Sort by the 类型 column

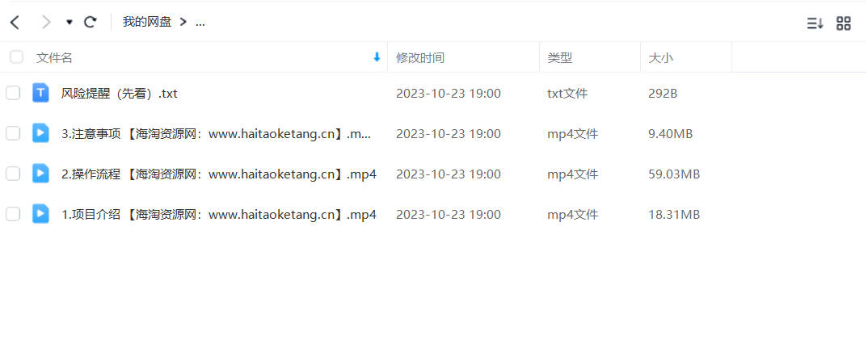click(559, 57)
